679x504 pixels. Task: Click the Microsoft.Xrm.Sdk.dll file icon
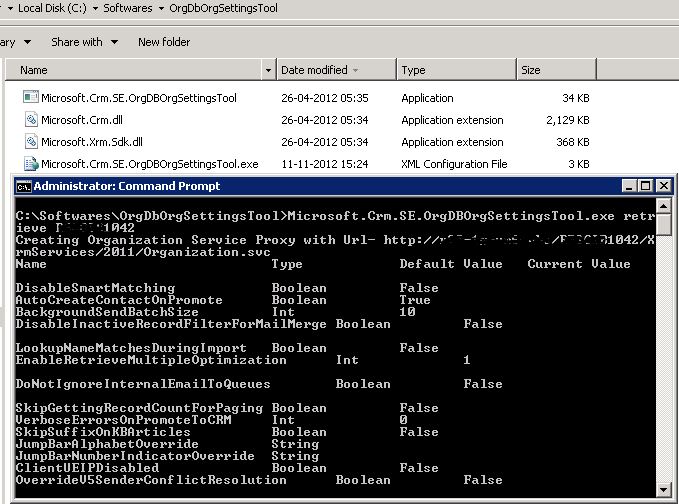pos(31,142)
